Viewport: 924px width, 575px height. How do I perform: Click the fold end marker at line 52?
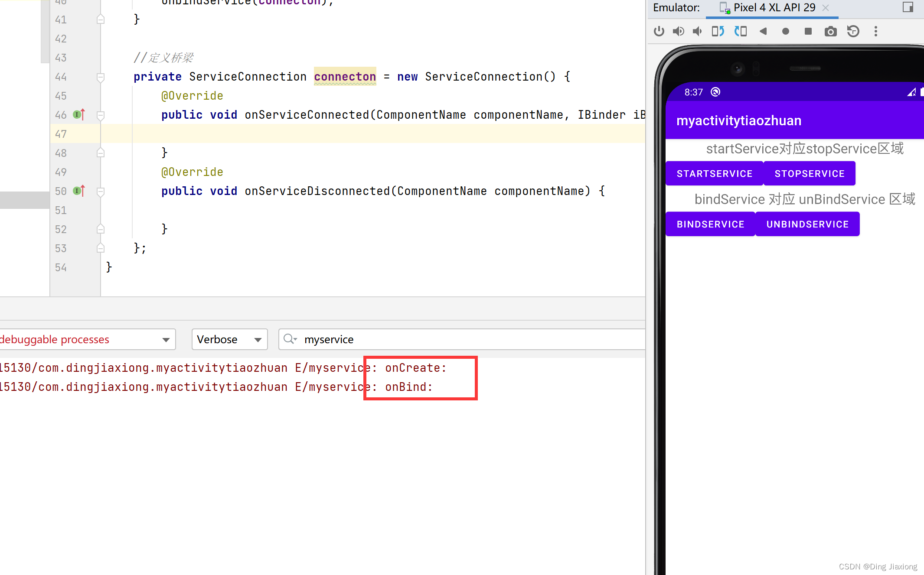click(x=101, y=229)
